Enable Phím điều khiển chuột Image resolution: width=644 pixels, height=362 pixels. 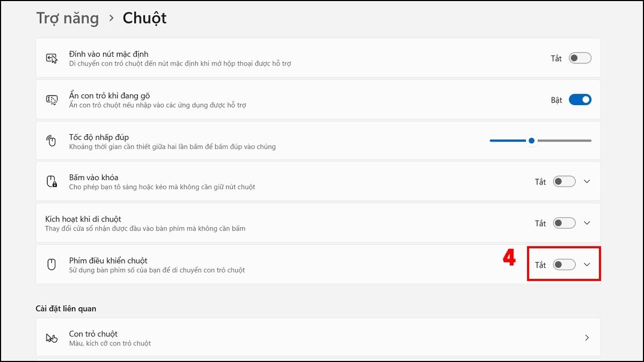(563, 264)
